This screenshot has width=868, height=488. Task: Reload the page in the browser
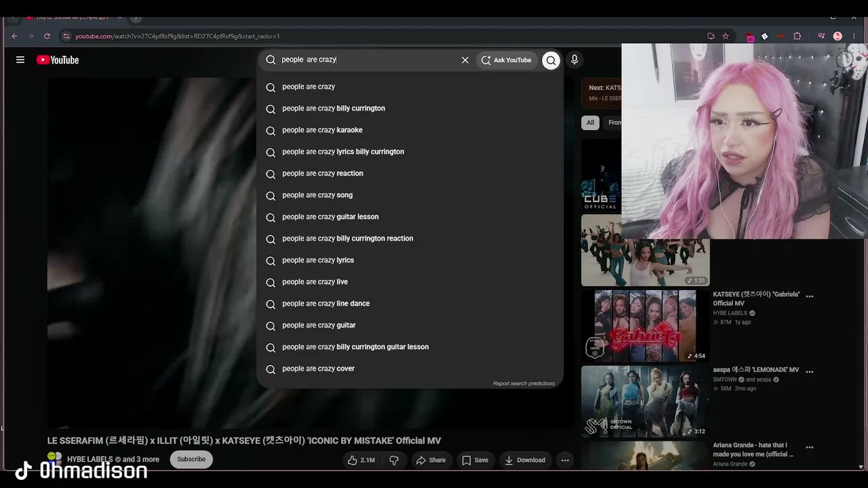click(x=47, y=36)
